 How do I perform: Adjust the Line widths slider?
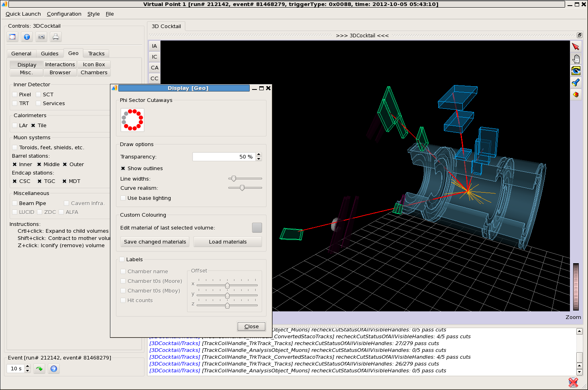pos(245,179)
